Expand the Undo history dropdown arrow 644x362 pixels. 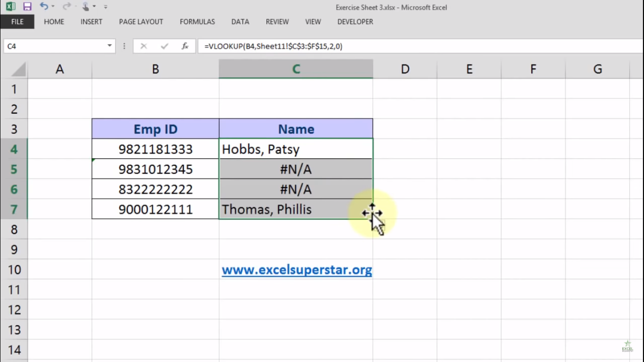(53, 7)
